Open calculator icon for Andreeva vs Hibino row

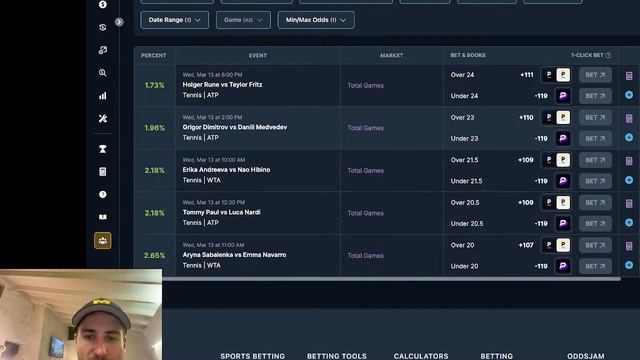pos(629,161)
